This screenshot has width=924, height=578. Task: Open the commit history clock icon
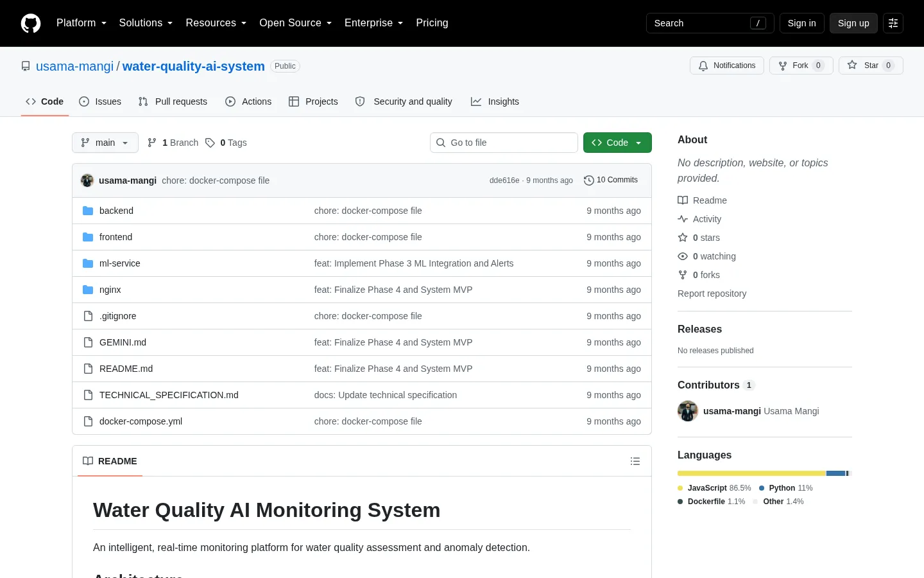[589, 180]
